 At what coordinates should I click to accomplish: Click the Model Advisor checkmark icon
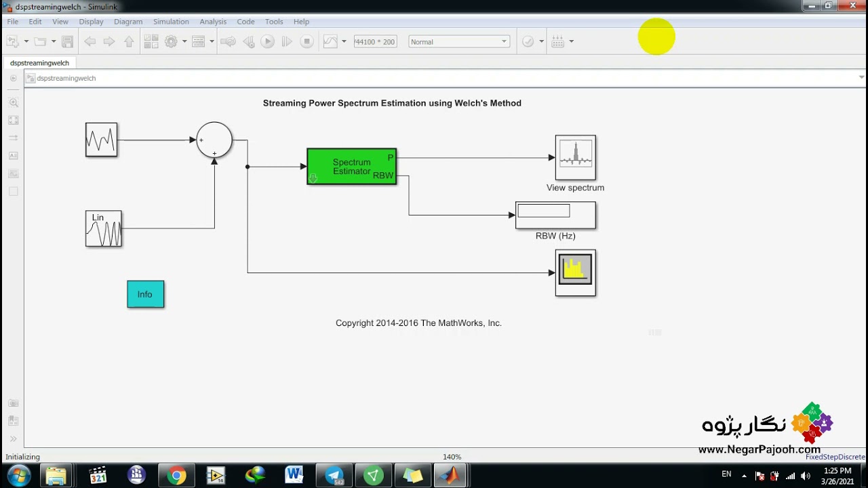pos(528,41)
